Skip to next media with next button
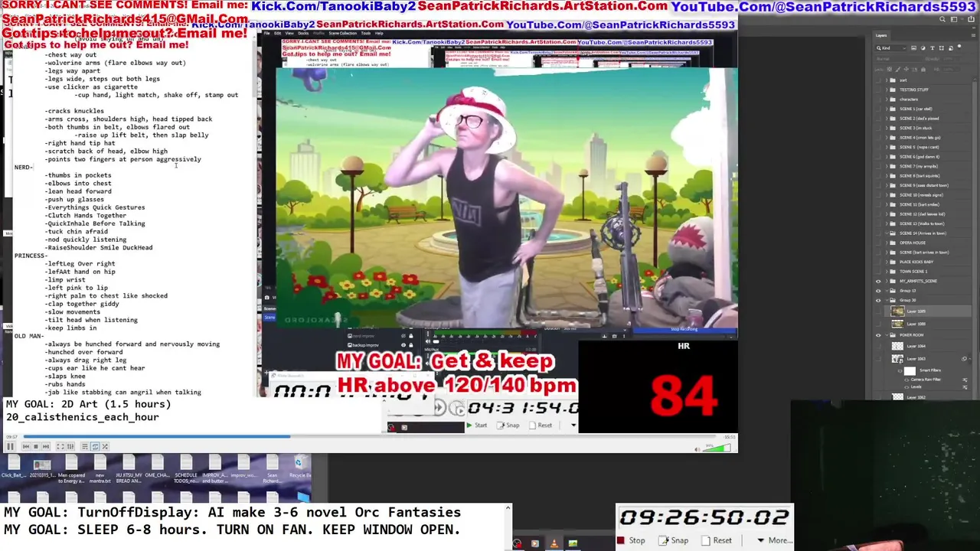Screen dimensions: 980x551 point(46,446)
